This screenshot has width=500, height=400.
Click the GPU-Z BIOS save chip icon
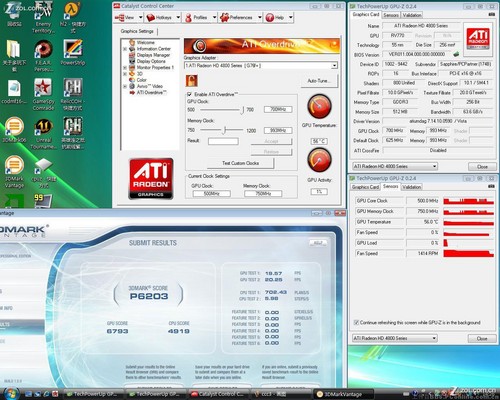click(456, 54)
